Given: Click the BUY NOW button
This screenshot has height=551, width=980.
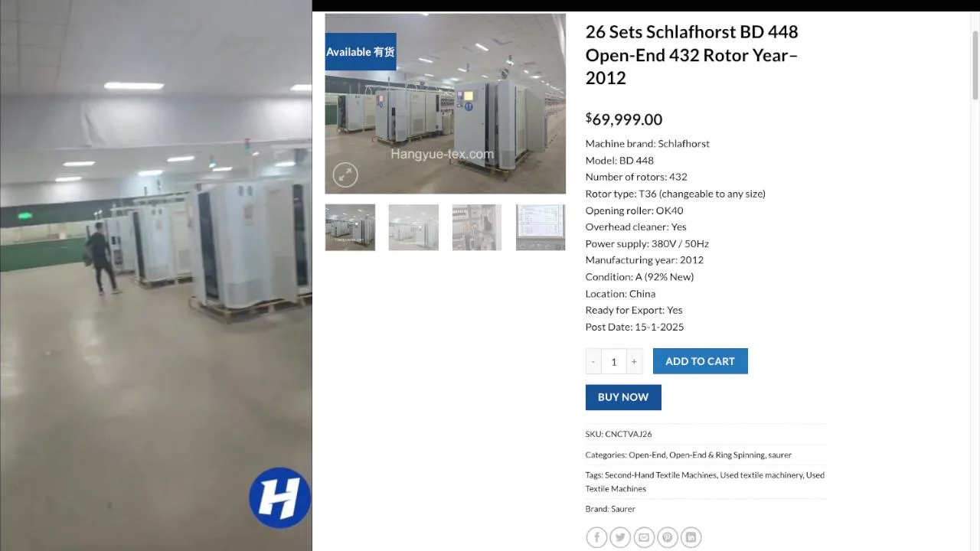Looking at the screenshot, I should click(x=623, y=397).
